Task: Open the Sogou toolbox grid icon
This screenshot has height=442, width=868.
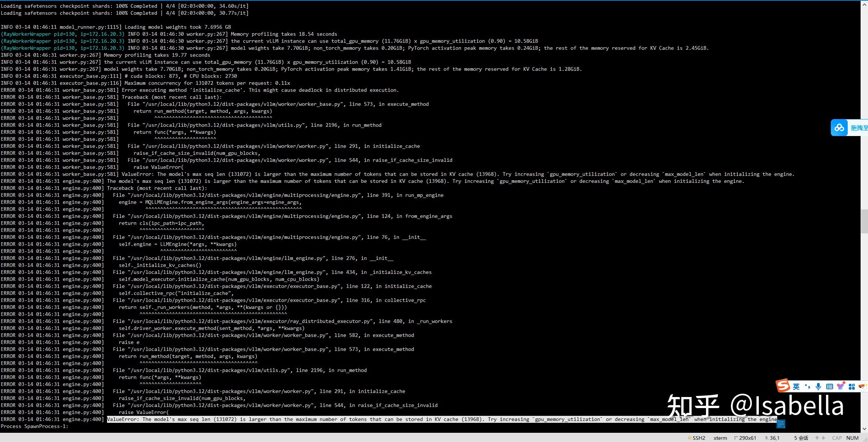Action: point(851,386)
